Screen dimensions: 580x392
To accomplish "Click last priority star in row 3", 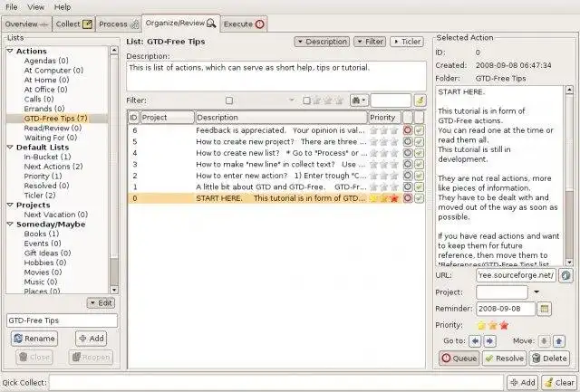I will pos(395,164).
